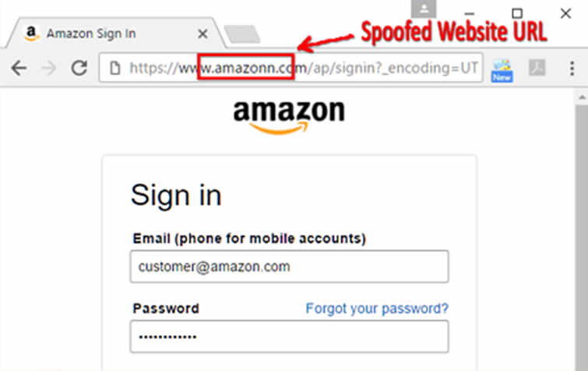Click the amazon logo above the form
588x371 pixels.
click(289, 117)
